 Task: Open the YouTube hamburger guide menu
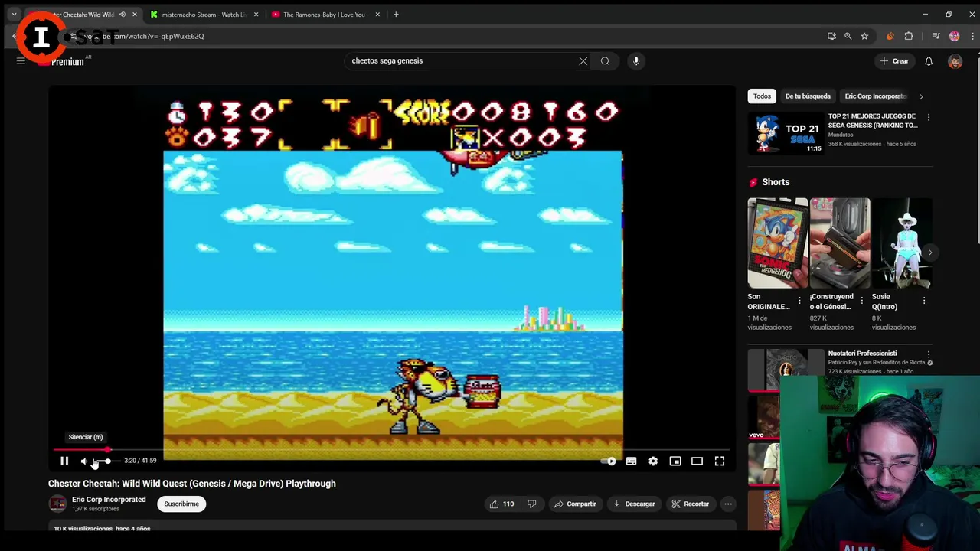click(x=21, y=61)
